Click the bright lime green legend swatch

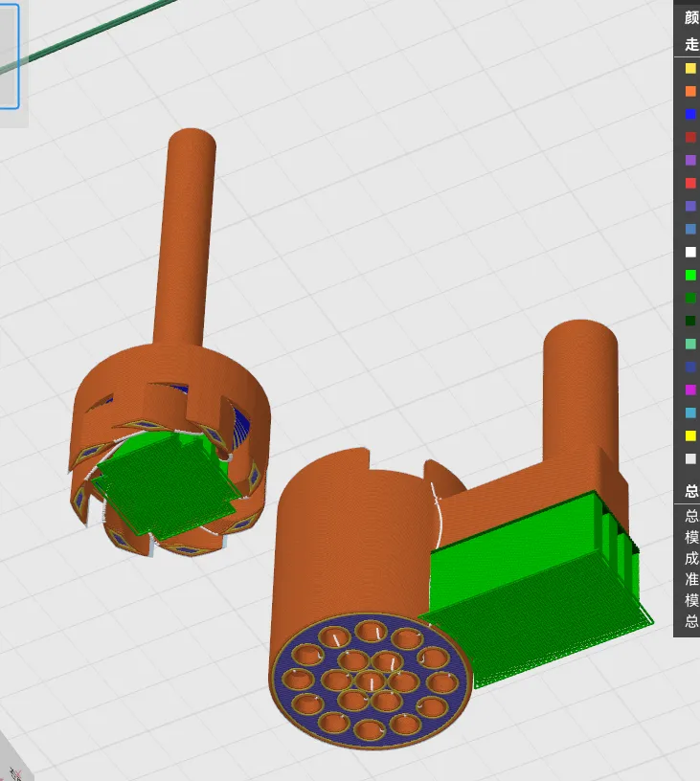[x=690, y=275]
